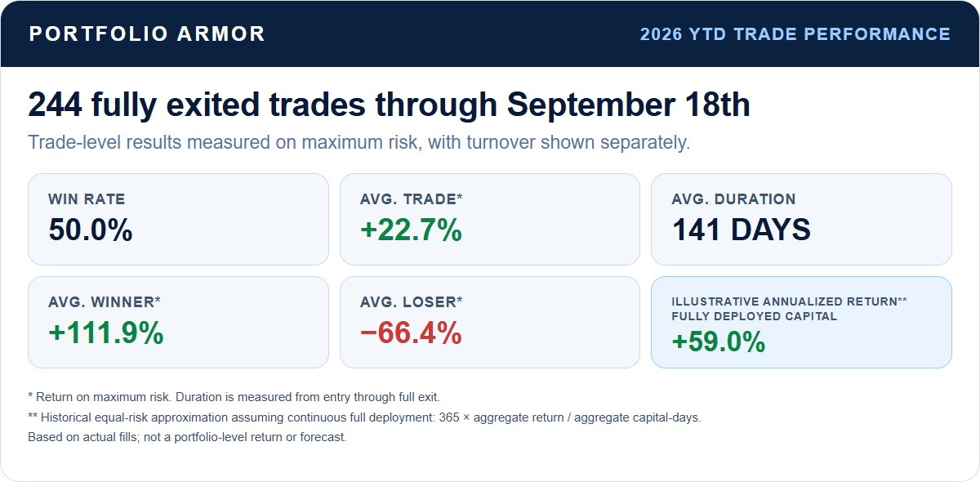Click the +59.0% annualized return figure
Image resolution: width=980 pixels, height=482 pixels.
(719, 342)
